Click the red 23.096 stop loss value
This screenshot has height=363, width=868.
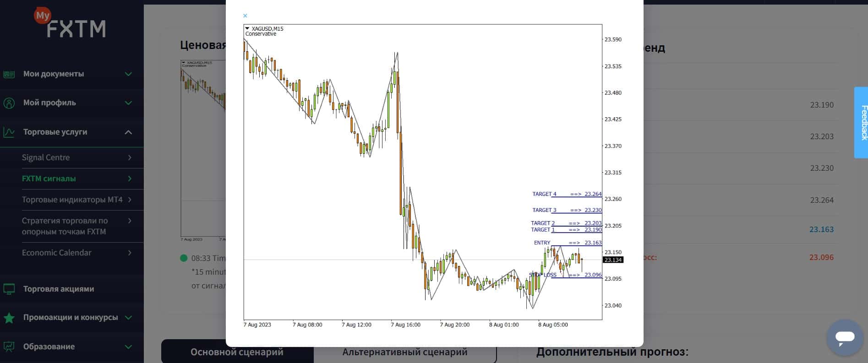821,257
